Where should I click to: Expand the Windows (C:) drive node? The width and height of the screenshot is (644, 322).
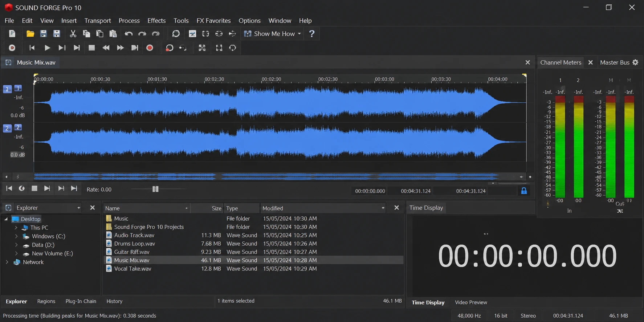pyautogui.click(x=16, y=236)
